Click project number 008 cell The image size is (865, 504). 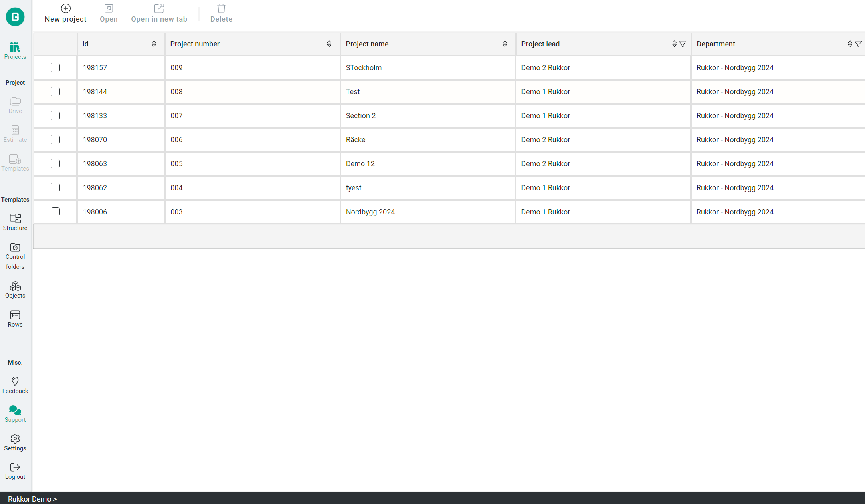tap(252, 92)
